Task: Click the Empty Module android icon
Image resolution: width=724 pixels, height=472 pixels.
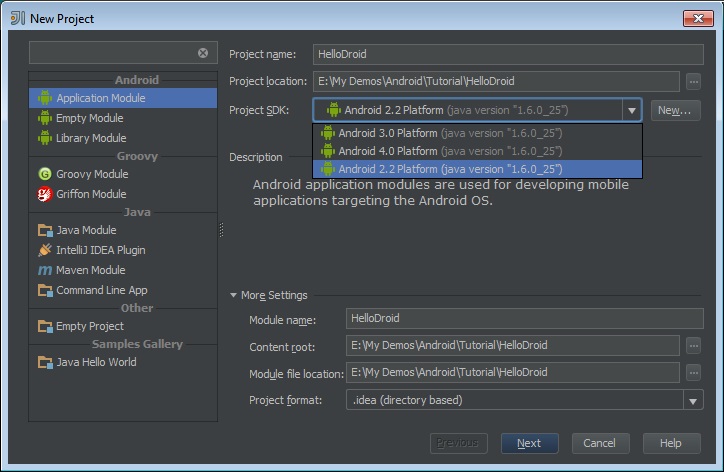Action: [45, 118]
